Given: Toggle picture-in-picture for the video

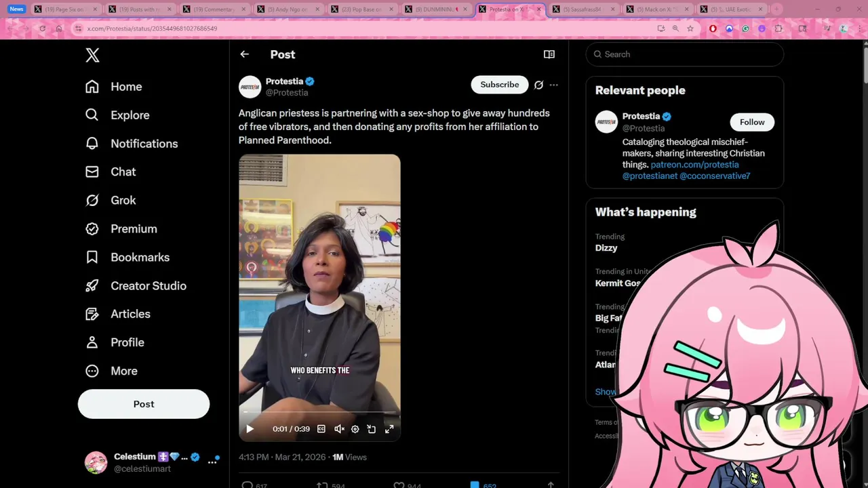Looking at the screenshot, I should point(372,429).
